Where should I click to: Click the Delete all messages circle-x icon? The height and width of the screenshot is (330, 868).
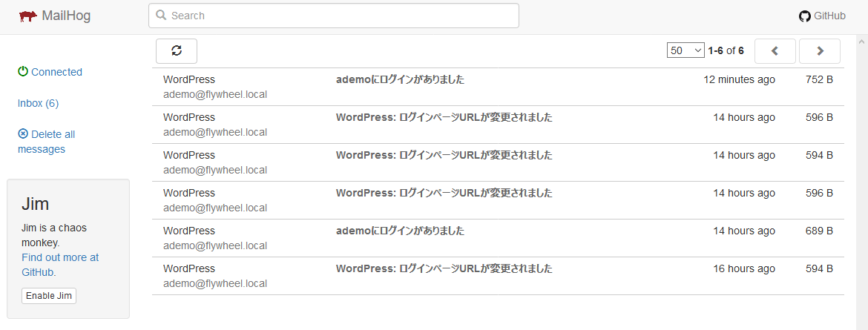[23, 133]
